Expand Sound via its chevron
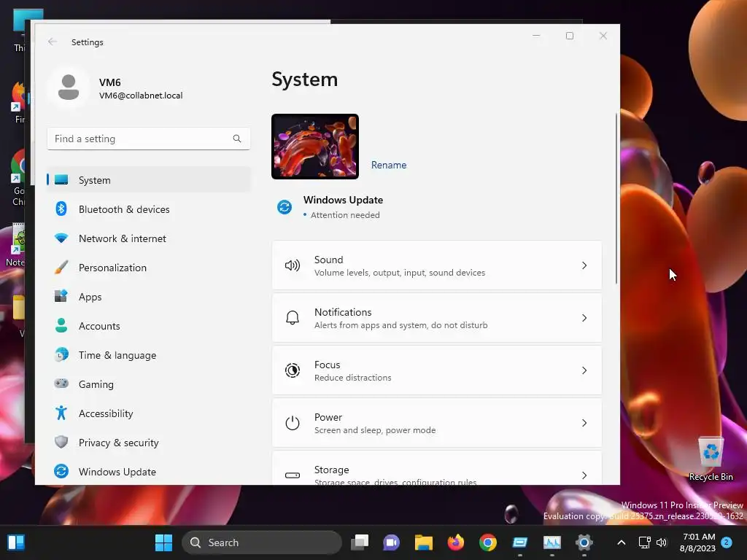Image resolution: width=747 pixels, height=560 pixels. tap(584, 265)
